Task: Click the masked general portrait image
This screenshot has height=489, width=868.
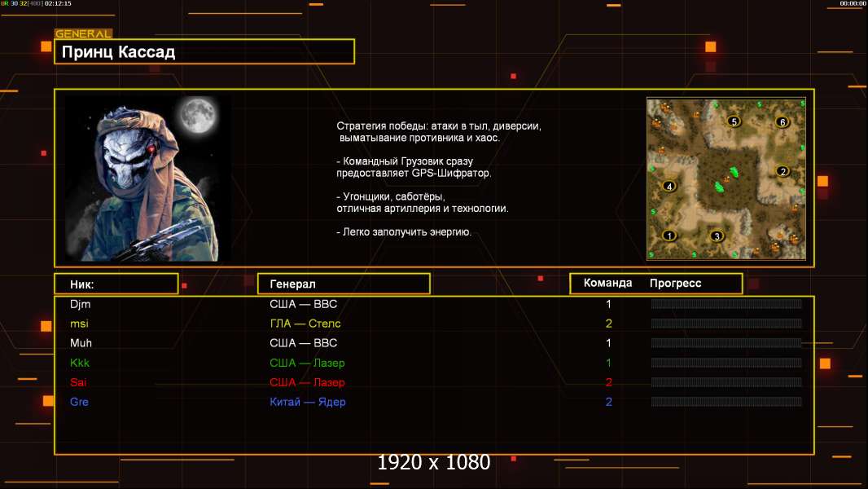Action: coord(148,178)
